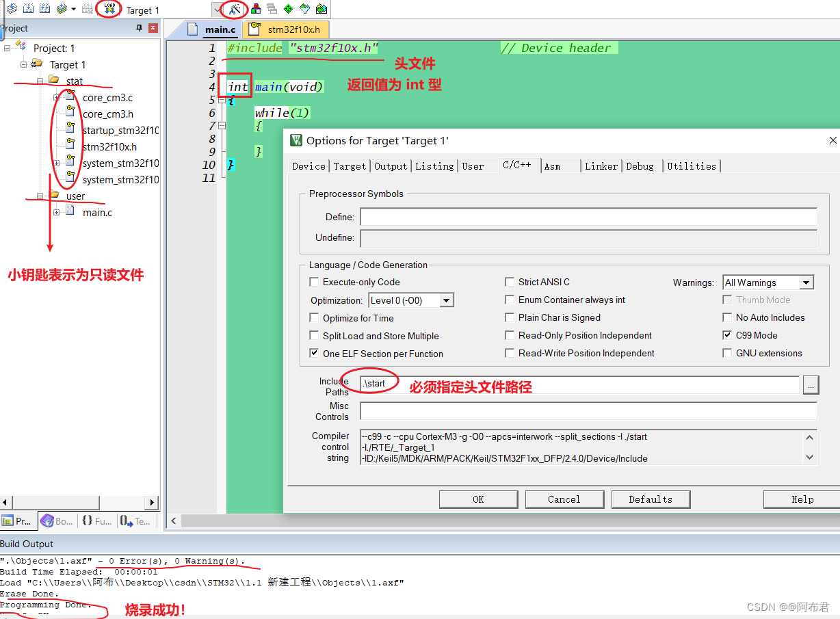Enable the No Auto Includes checkbox
The image size is (840, 619).
pos(727,317)
